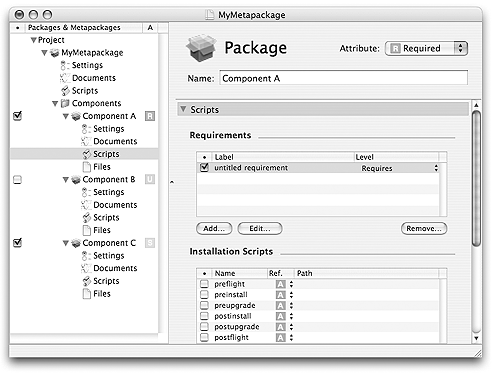
Task: Select the Scripts icon under Component A
Action: point(87,154)
